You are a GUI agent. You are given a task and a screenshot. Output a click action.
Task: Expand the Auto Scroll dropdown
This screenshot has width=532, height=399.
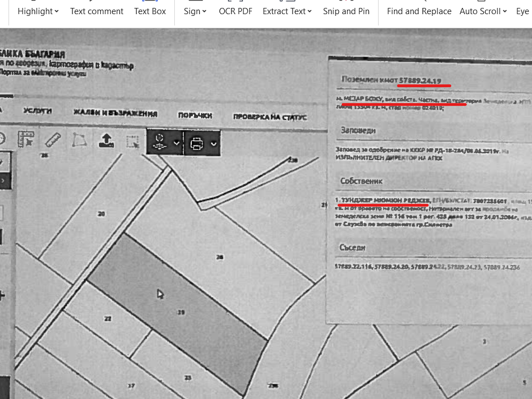pos(483,11)
